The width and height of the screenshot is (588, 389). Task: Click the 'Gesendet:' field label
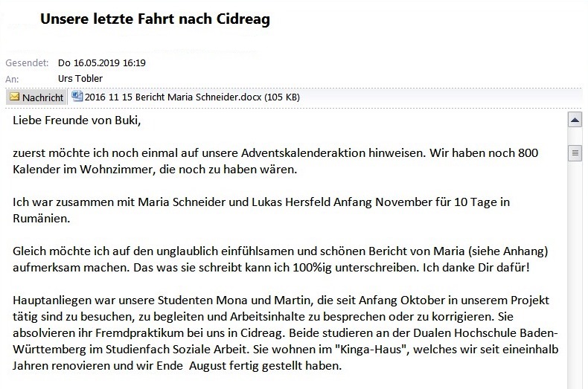[27, 63]
